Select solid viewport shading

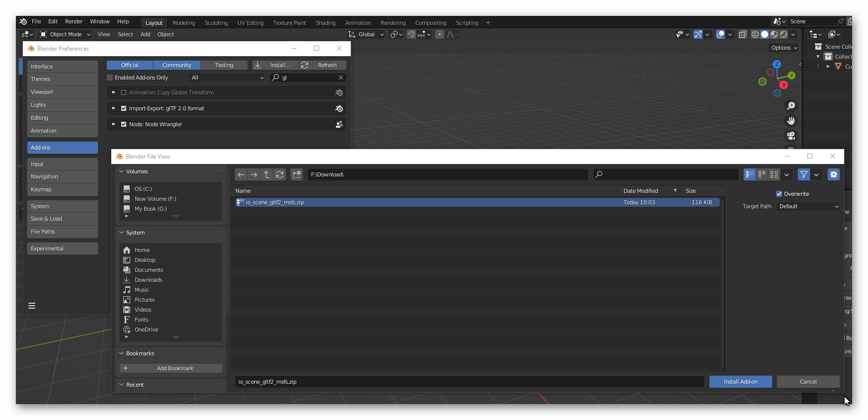pos(765,34)
